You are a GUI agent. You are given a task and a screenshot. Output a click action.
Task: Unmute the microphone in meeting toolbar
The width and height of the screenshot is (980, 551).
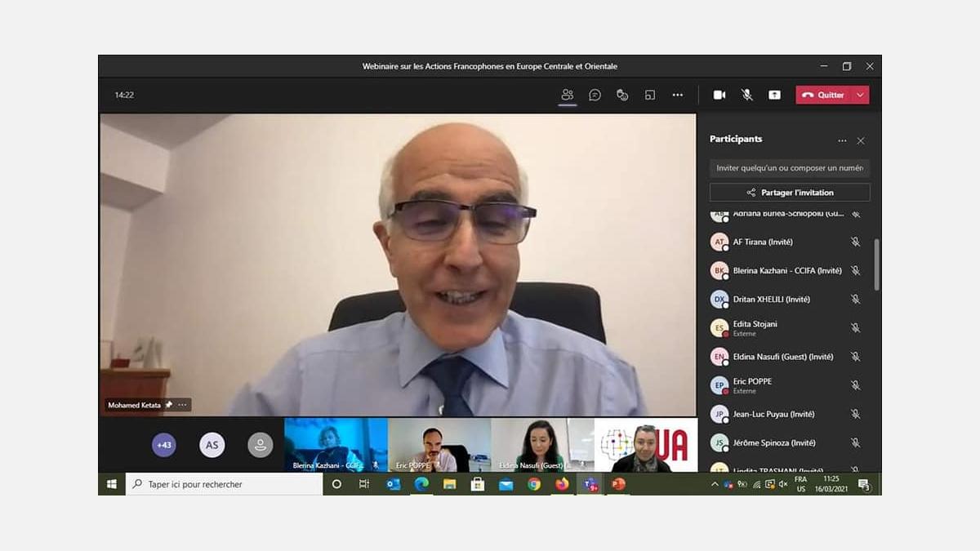746,95
